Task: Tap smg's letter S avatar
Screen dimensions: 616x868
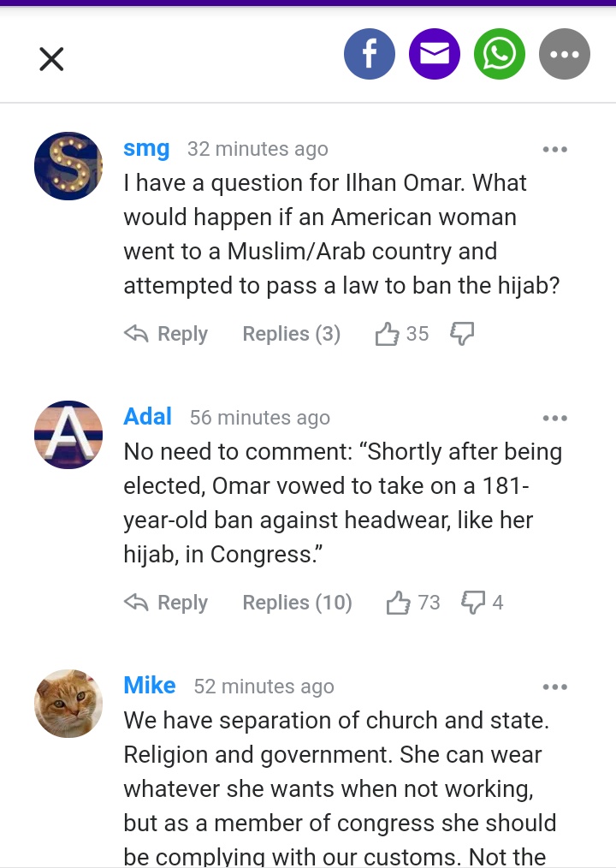Action: pyautogui.click(x=68, y=166)
